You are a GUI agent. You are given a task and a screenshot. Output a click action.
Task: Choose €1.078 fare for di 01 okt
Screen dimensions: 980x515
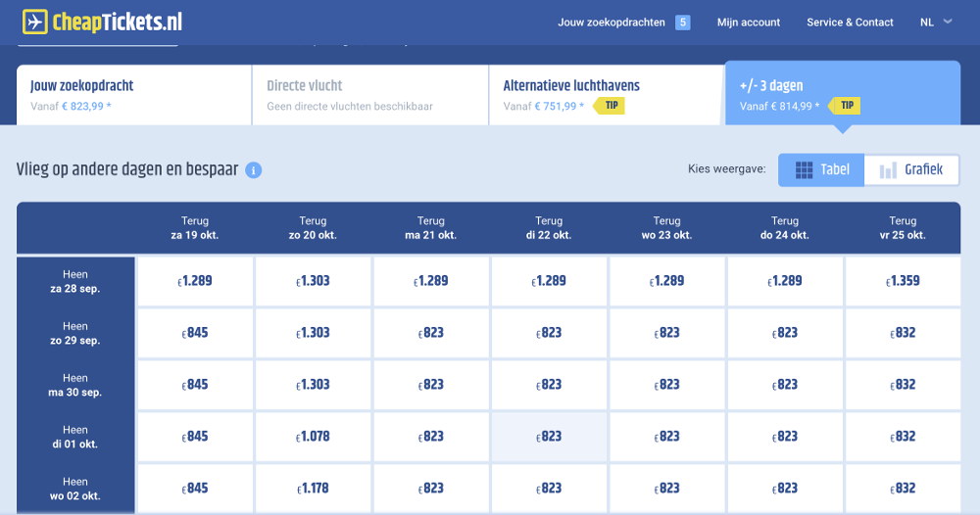point(313,437)
